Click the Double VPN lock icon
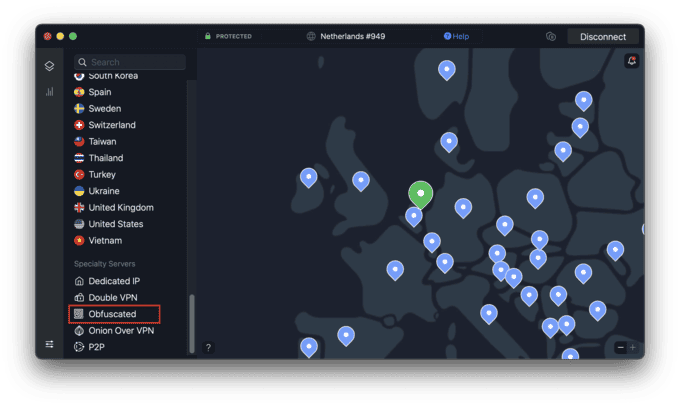Screen dimensions: 680x406 (79, 298)
